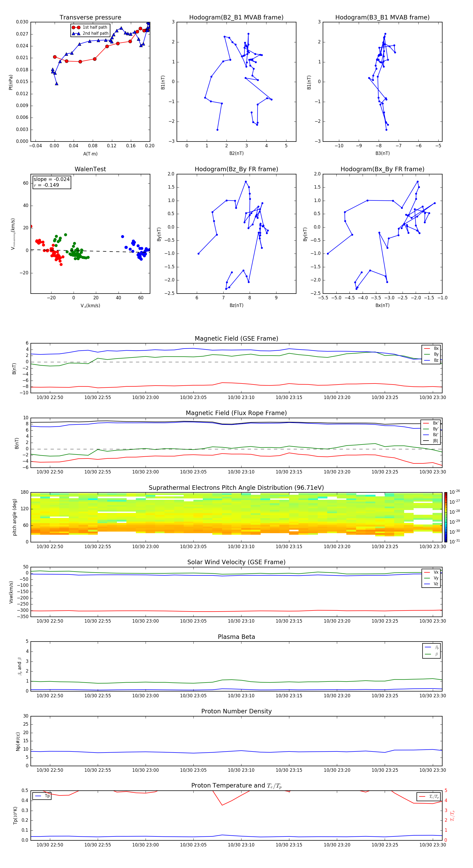
Task: Click the 'Hodogram(Bz_By FR frame)' title
Action: coord(236,169)
